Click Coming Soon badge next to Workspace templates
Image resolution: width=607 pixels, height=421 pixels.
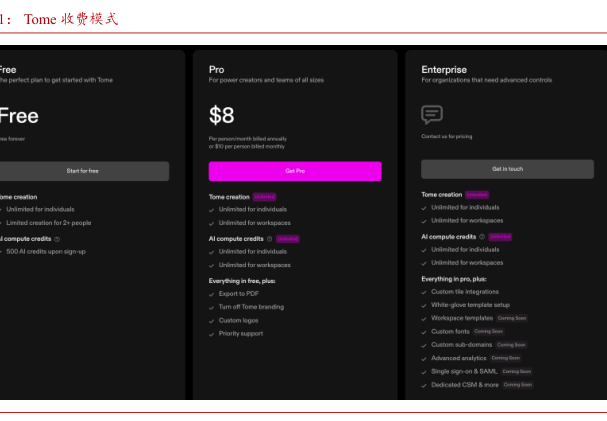(512, 318)
